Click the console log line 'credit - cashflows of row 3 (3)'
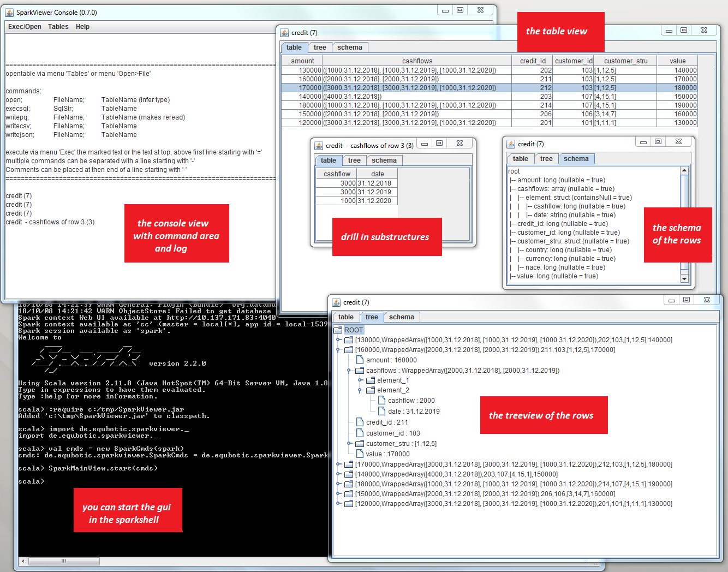728x572 pixels. tap(50, 222)
